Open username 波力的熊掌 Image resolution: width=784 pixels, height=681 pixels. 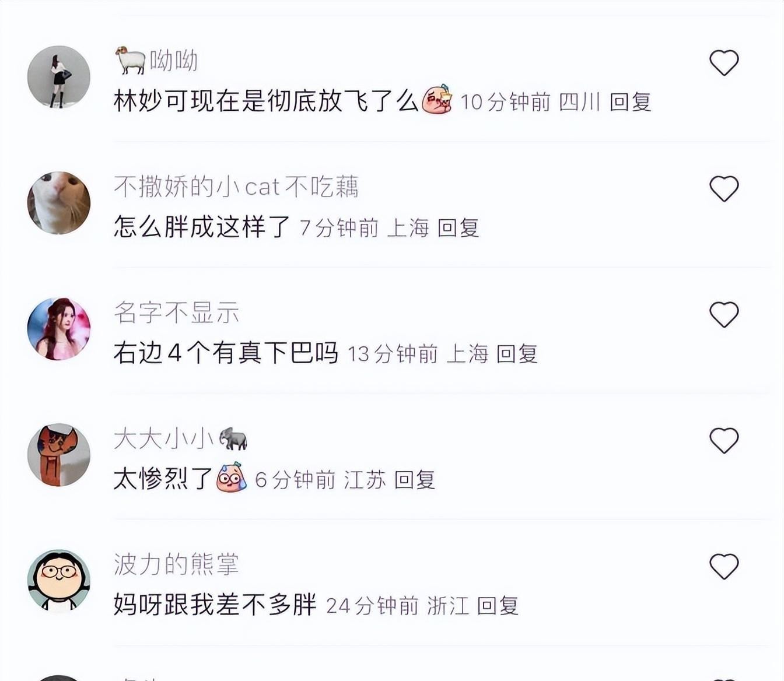[x=176, y=564]
